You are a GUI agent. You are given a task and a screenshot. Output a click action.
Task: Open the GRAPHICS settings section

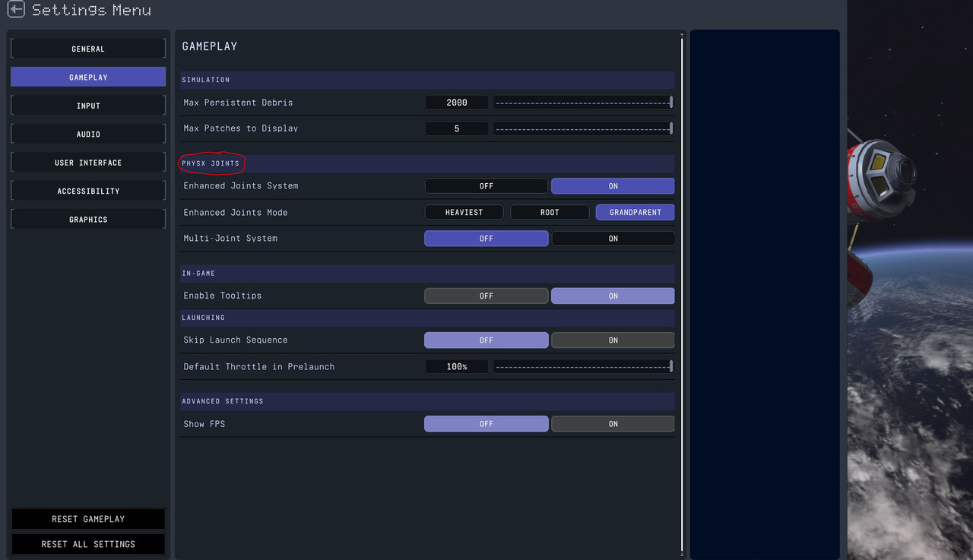(x=88, y=218)
